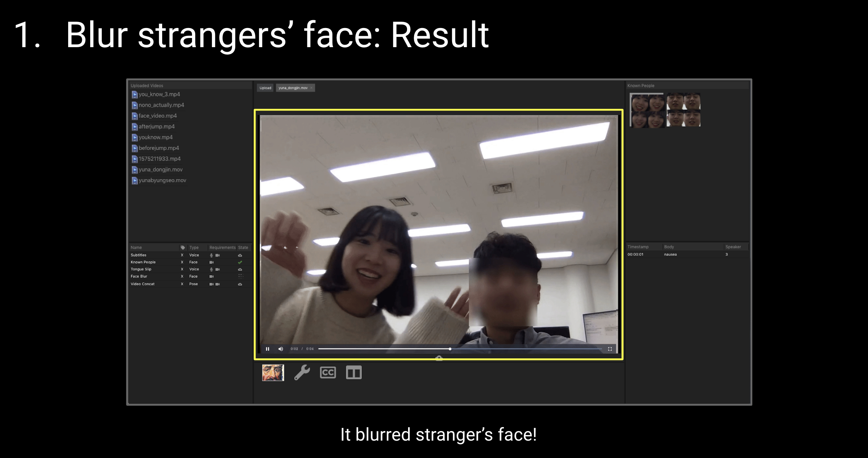Toggle the X mark for Tongue Slip
Viewport: 868px width, 458px height.
click(x=182, y=269)
